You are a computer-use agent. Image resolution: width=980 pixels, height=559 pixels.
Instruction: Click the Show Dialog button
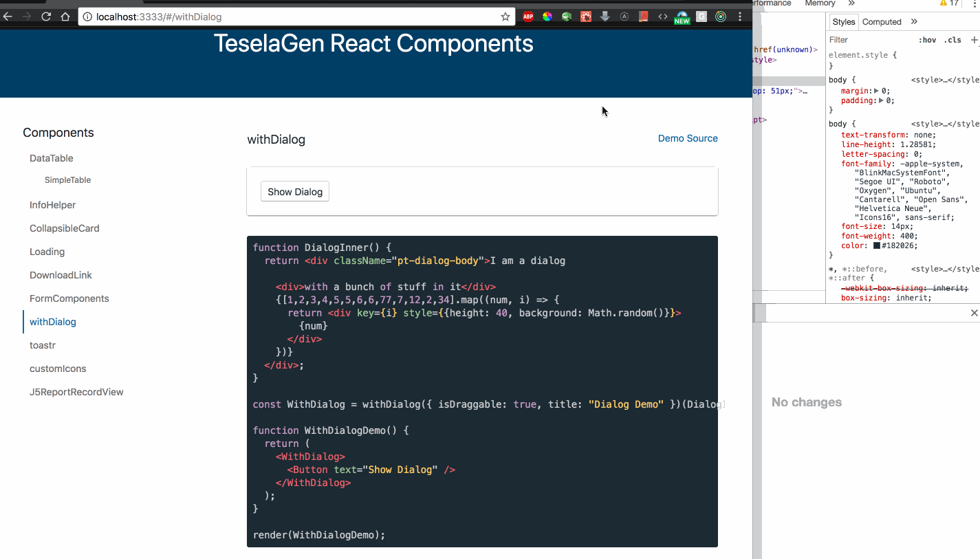(294, 191)
